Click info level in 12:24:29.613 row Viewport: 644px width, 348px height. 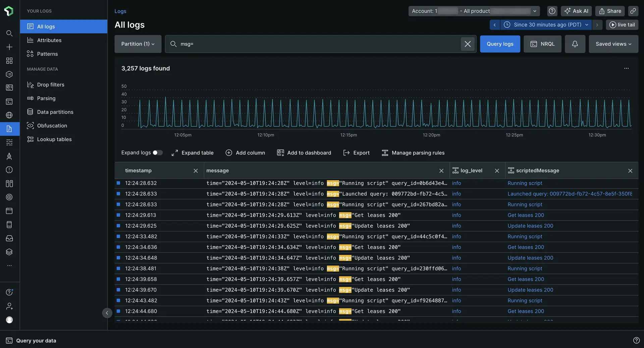456,215
